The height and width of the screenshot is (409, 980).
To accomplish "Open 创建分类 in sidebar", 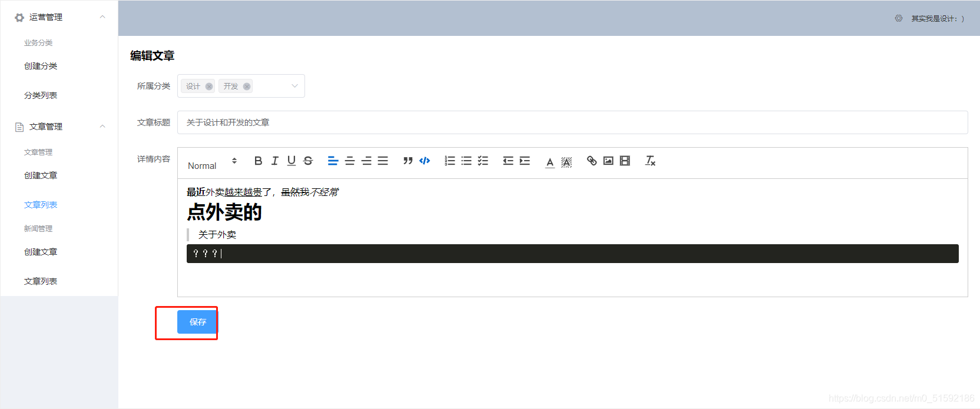I will tap(41, 66).
